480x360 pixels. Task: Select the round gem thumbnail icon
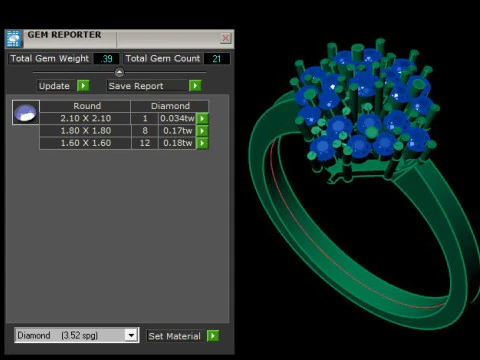pos(26,113)
